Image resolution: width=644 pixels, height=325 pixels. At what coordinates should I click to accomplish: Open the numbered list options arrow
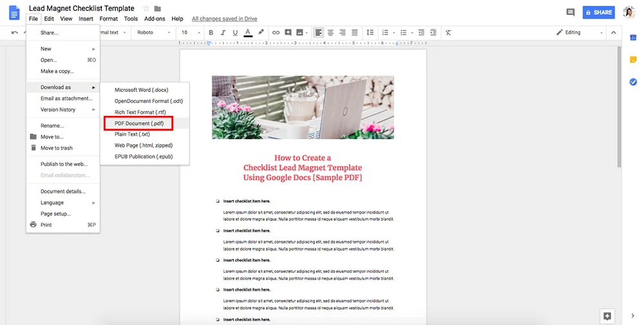[393, 32]
